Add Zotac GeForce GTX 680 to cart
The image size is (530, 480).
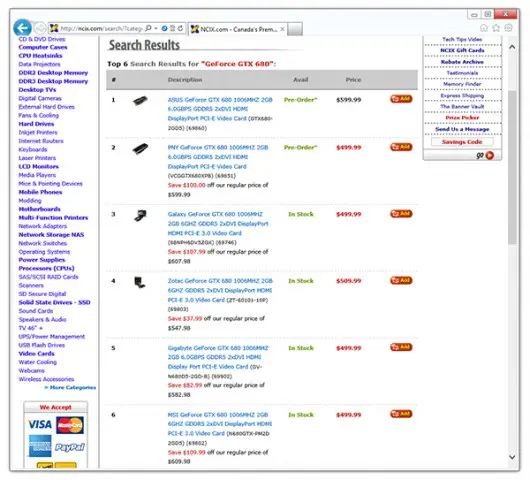(401, 280)
